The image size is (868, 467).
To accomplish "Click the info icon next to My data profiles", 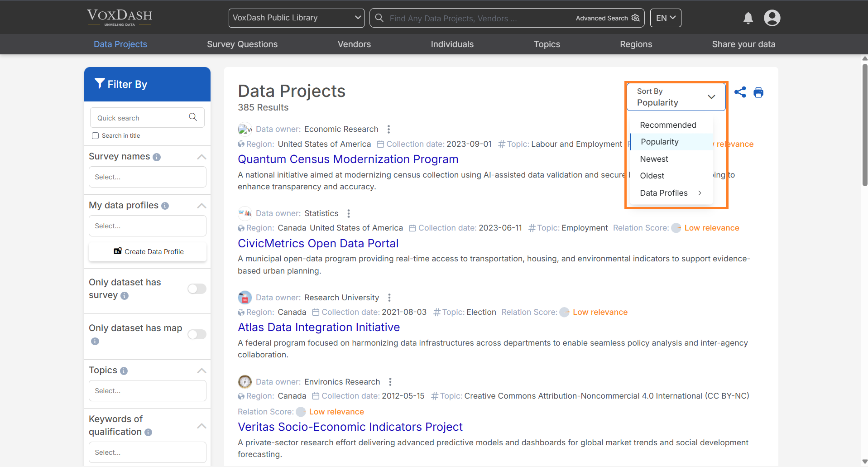I will tap(166, 205).
